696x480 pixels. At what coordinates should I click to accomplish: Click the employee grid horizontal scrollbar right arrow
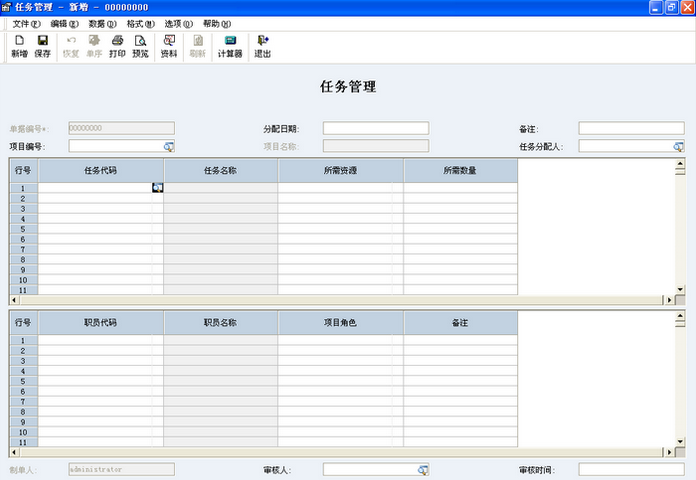point(667,452)
